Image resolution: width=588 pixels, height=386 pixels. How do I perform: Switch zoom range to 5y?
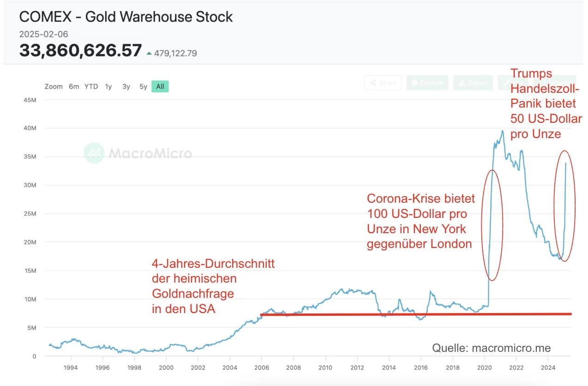pyautogui.click(x=144, y=86)
